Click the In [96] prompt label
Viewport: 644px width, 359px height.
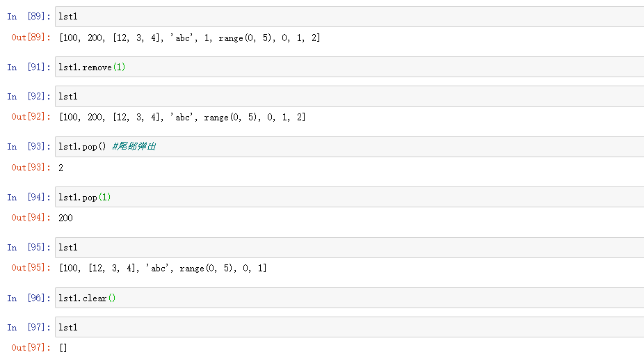click(29, 298)
